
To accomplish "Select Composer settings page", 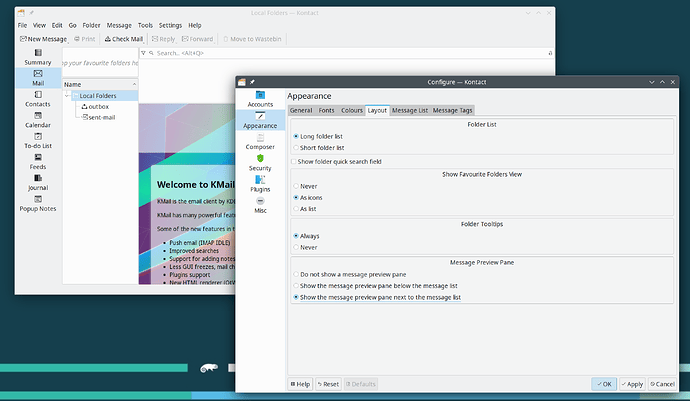I will click(x=260, y=141).
